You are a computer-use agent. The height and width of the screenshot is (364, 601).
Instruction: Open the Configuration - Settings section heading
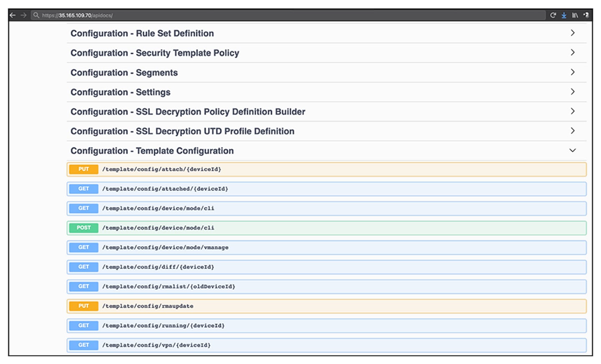pos(121,92)
